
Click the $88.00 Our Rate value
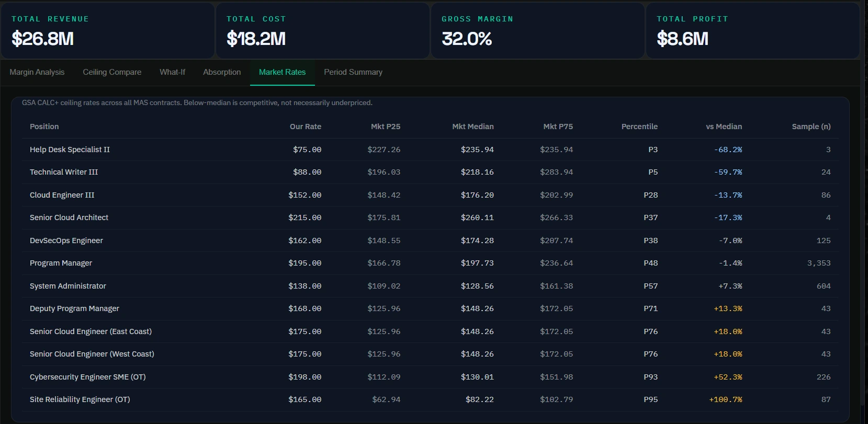(307, 172)
